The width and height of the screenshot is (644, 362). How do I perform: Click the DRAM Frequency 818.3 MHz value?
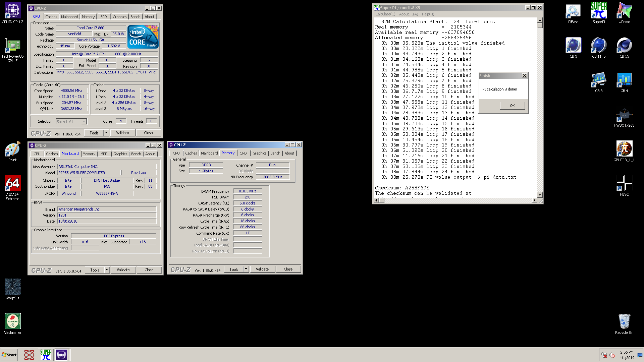(248, 191)
